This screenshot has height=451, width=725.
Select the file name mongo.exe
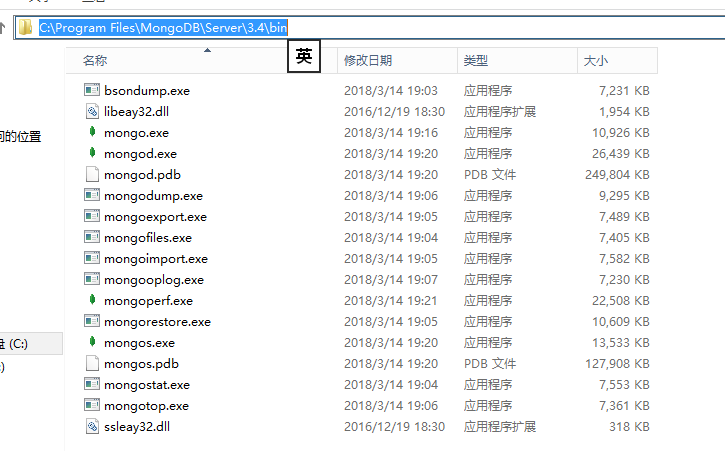click(136, 133)
